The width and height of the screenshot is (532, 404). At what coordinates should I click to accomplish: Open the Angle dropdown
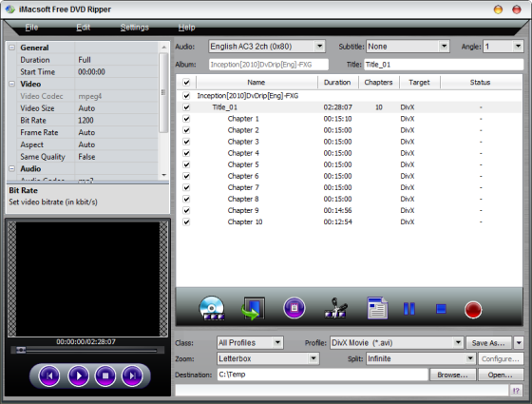point(518,47)
